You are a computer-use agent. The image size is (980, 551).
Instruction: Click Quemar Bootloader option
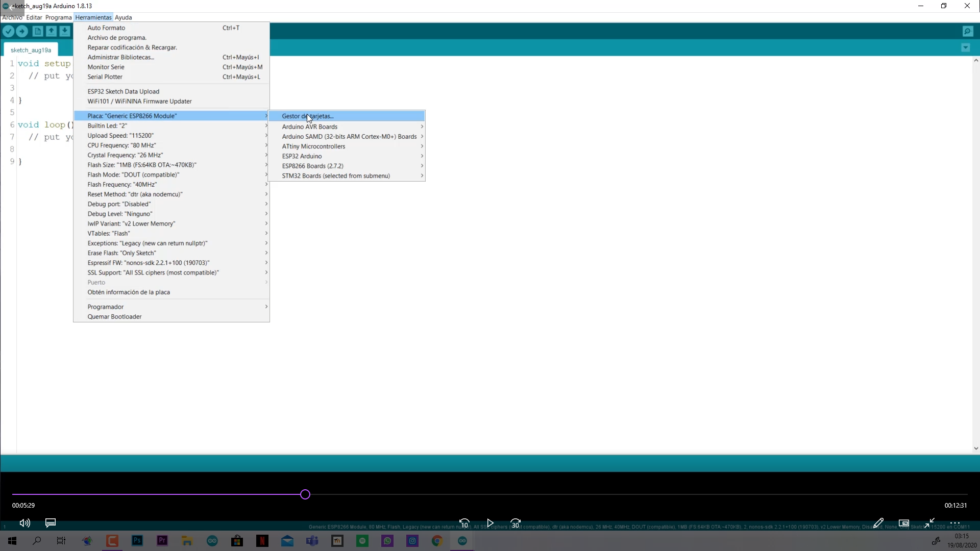(x=114, y=317)
